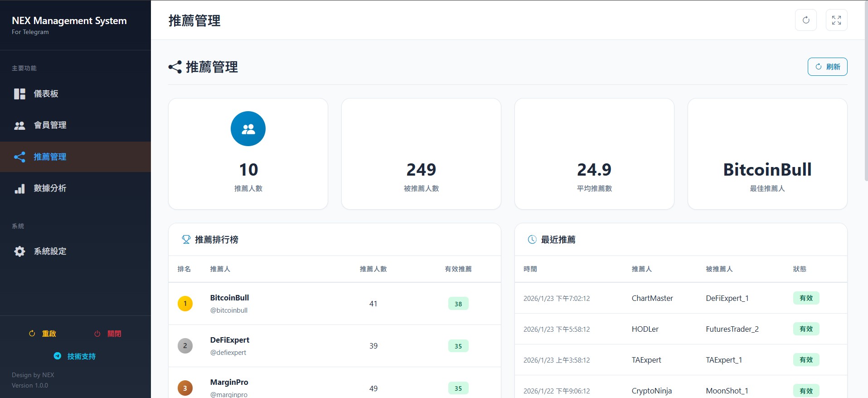
Task: Click the share icon beside 推薦管理 heading
Action: pos(175,67)
